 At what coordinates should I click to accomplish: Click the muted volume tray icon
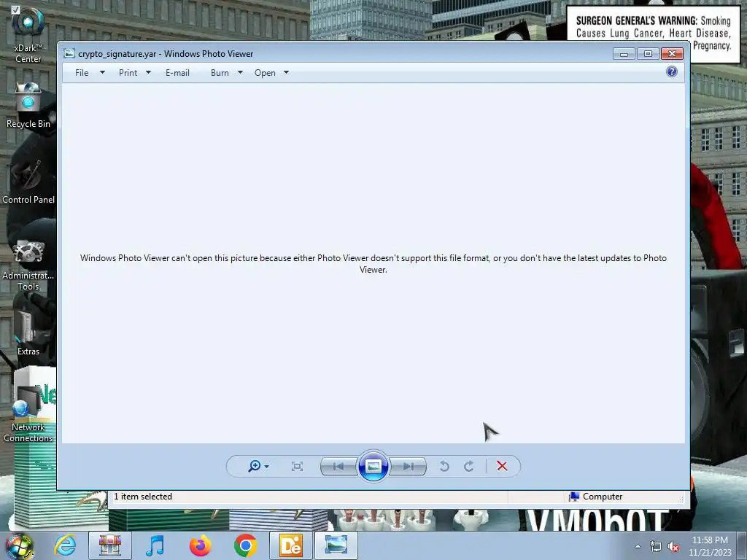pyautogui.click(x=673, y=546)
